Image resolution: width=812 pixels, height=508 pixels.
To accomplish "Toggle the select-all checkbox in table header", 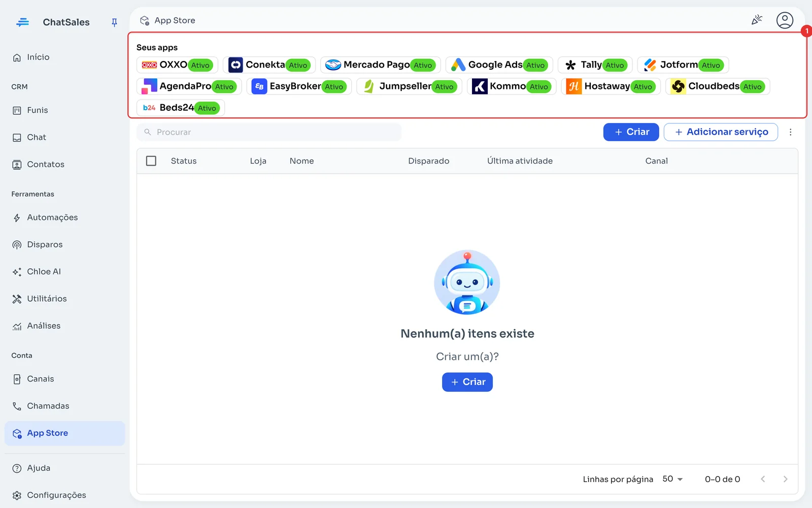I will [151, 161].
